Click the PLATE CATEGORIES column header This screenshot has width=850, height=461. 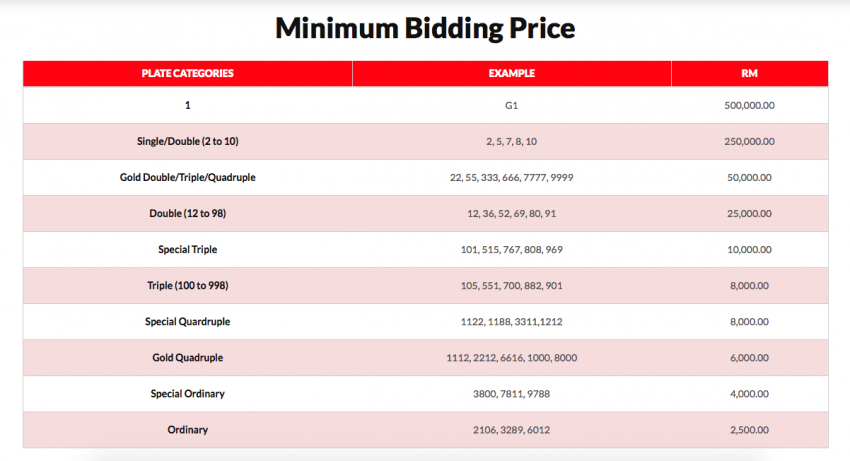pyautogui.click(x=187, y=73)
